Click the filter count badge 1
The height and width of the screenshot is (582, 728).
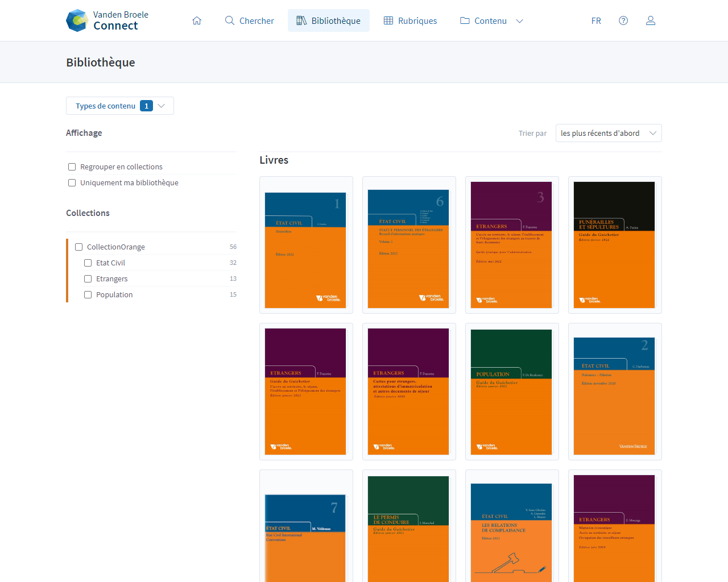pos(146,106)
